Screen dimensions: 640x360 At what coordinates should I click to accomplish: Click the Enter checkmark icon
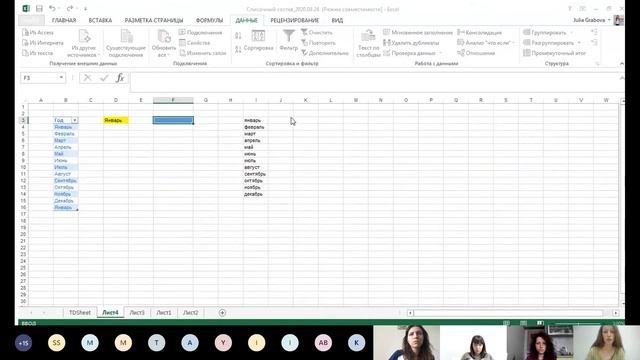104,78
